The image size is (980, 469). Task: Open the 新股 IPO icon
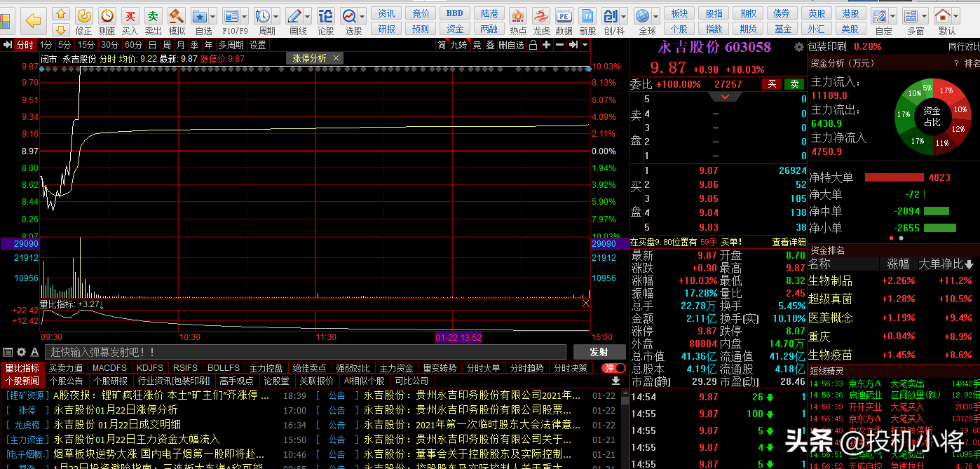[587, 15]
